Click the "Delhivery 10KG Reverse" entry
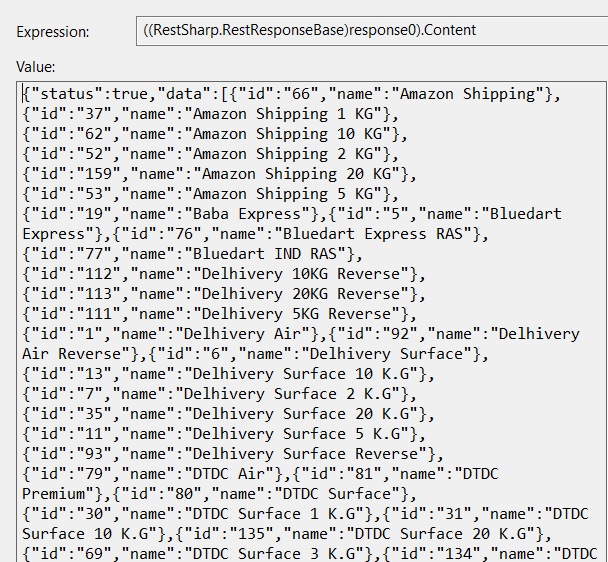The image size is (608, 562). (x=224, y=274)
